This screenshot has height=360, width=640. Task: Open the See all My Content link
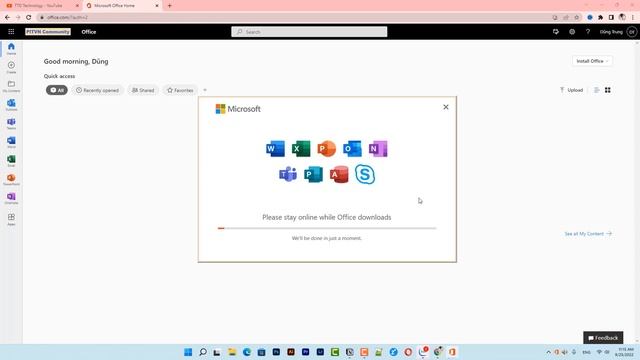point(588,233)
